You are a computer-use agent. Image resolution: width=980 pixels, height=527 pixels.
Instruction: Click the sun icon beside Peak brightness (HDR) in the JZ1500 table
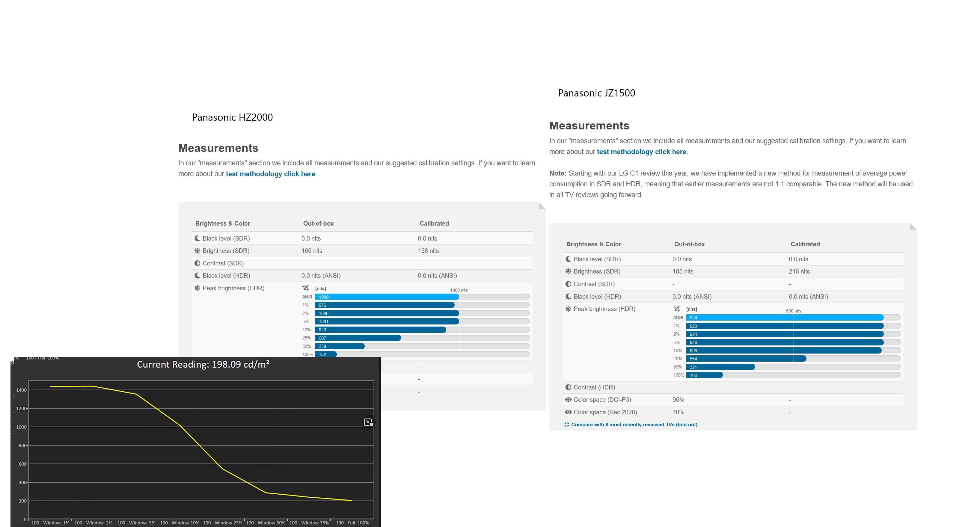(x=568, y=309)
